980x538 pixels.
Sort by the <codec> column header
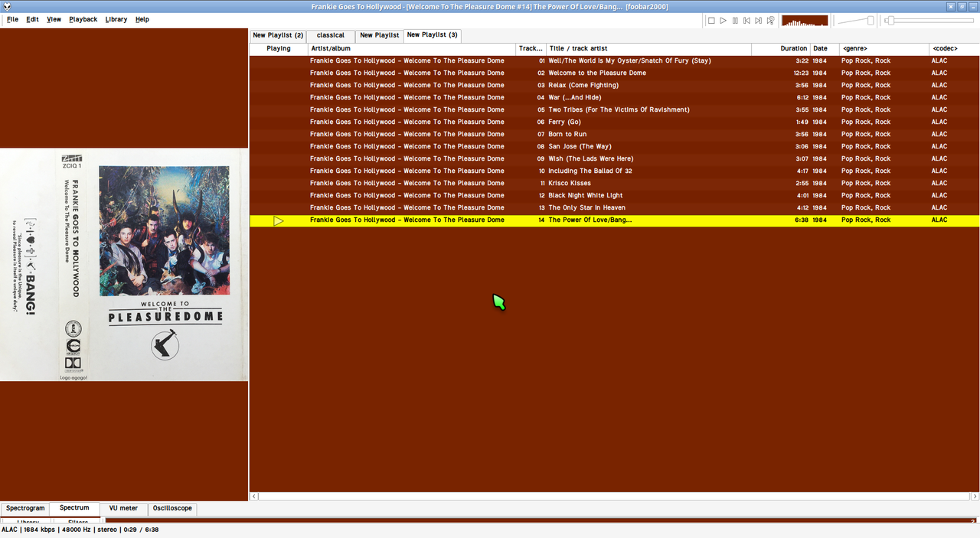(954, 48)
